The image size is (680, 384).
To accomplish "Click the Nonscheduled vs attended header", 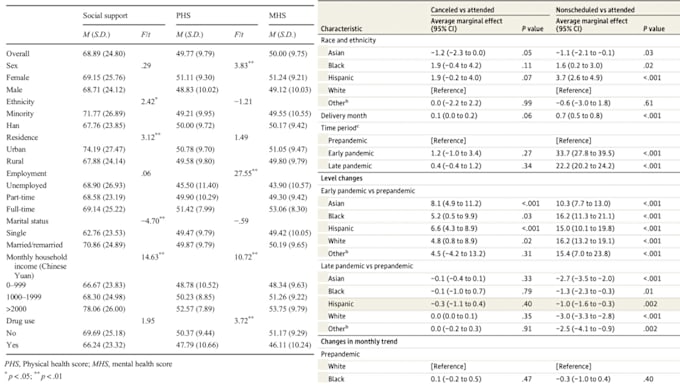I will tap(595, 10).
